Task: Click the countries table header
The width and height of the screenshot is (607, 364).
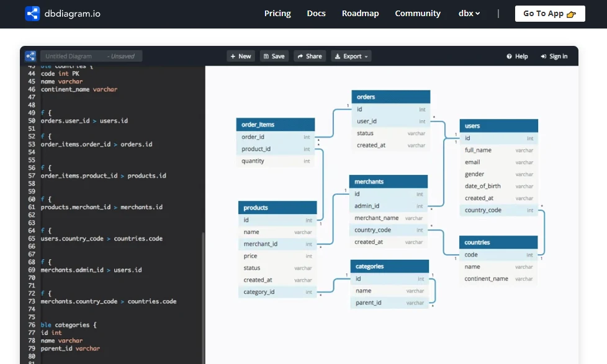Action: point(498,242)
